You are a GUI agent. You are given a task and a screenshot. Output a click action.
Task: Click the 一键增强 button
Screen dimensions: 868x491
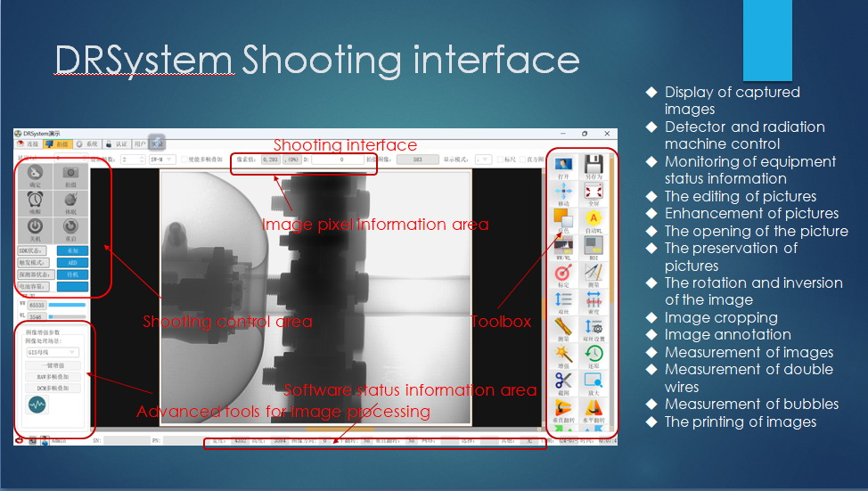click(53, 365)
